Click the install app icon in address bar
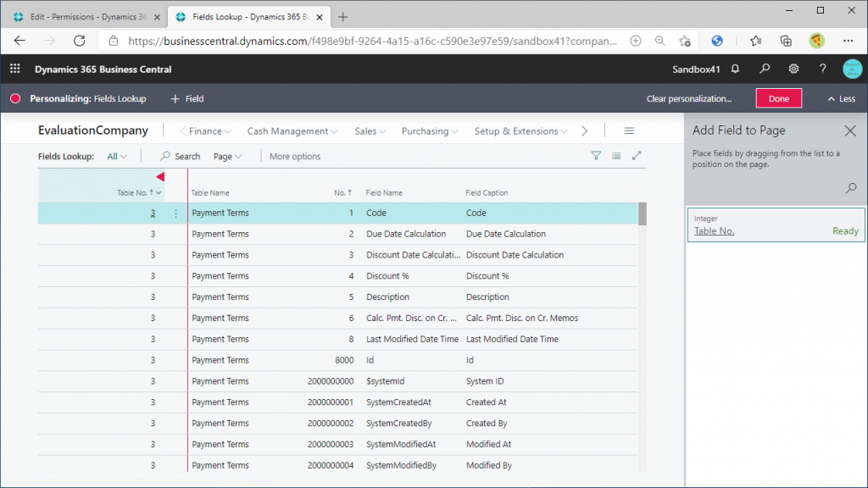This screenshot has height=488, width=868. (x=636, y=41)
